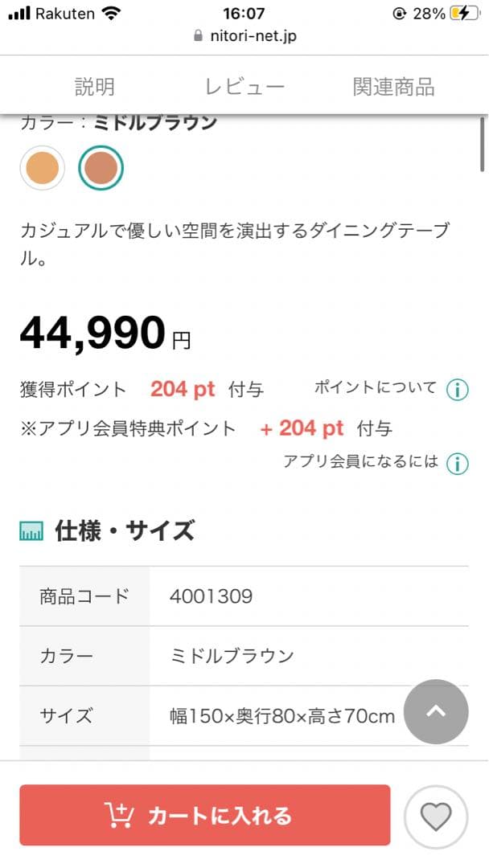Screen dimensions: 489x868
Task: Tap the charging battery icon
Action: 463,11
